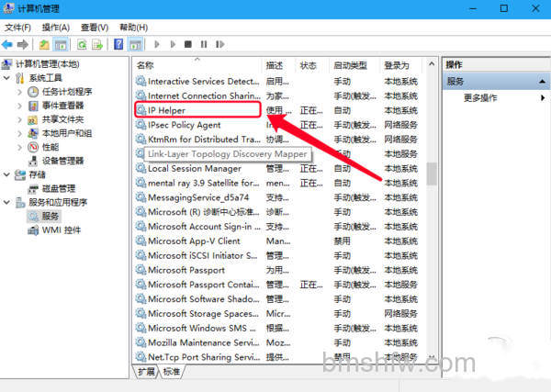Screen dimensions: 551x392
Task: Click the Stop service square icon
Action: 188,44
